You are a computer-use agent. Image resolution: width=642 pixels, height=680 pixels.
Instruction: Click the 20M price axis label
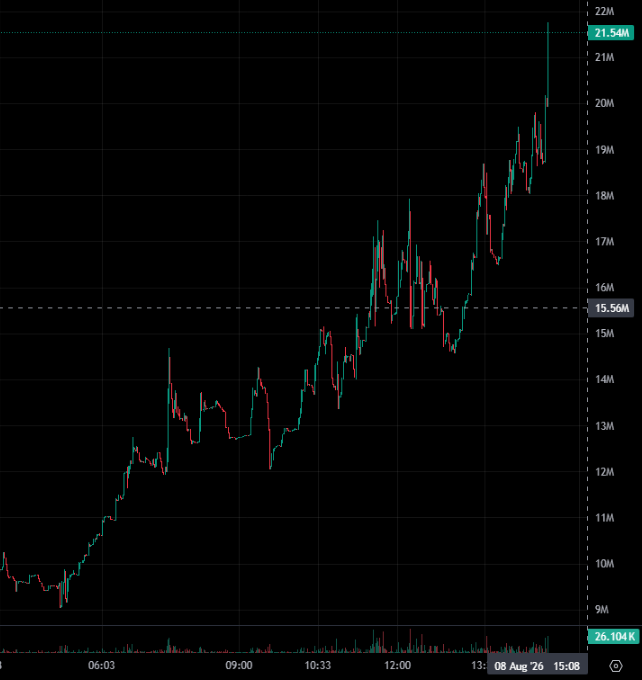[604, 103]
